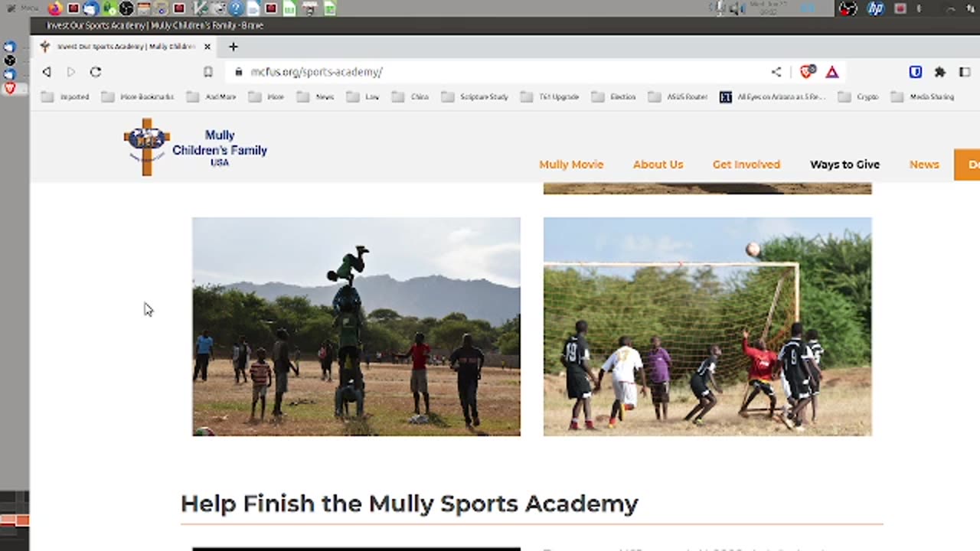Open the extensions puzzle-piece menu
This screenshot has width=980, height=551.
940,72
